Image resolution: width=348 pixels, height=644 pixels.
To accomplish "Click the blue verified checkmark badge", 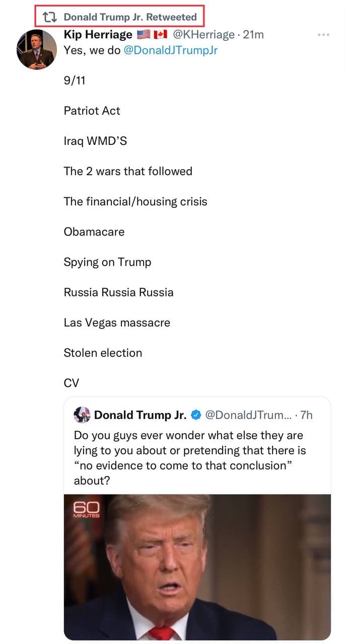I will coord(197,415).
